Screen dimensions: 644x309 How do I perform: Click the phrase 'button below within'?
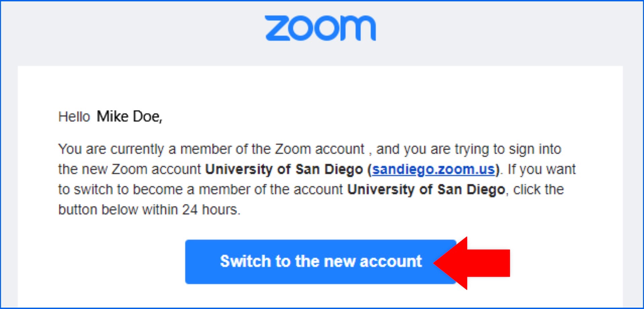click(118, 210)
